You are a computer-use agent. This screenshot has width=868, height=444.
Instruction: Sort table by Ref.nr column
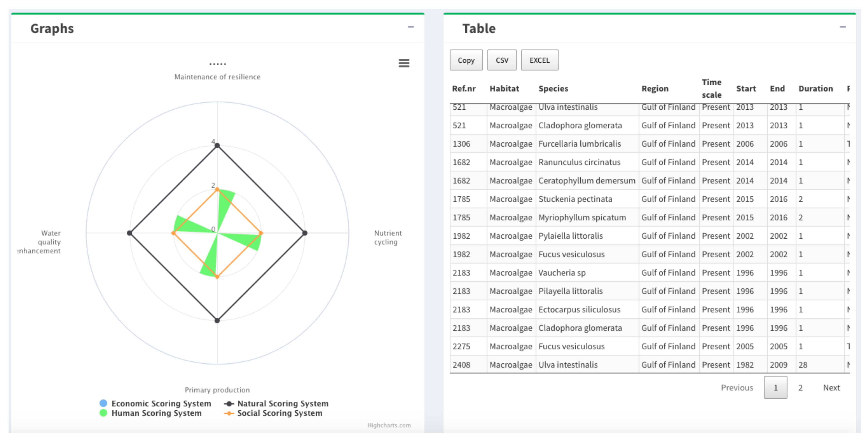pos(464,89)
